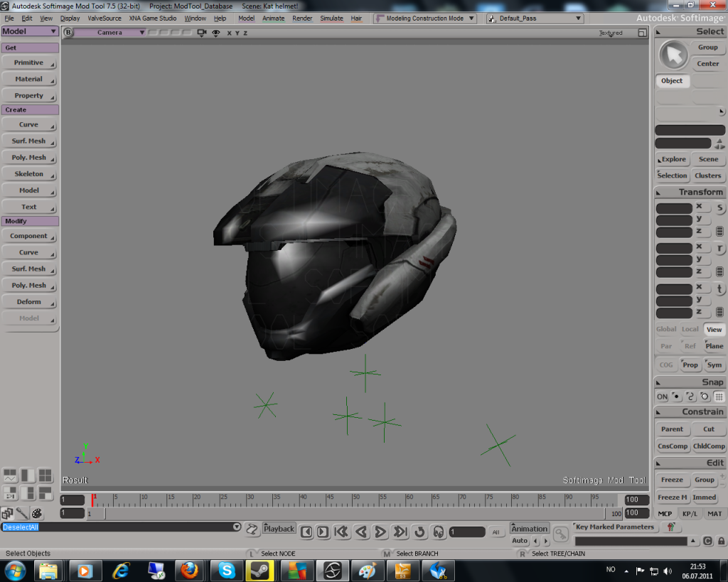This screenshot has height=582, width=728.
Task: Enable grid snapping icon
Action: 719,397
